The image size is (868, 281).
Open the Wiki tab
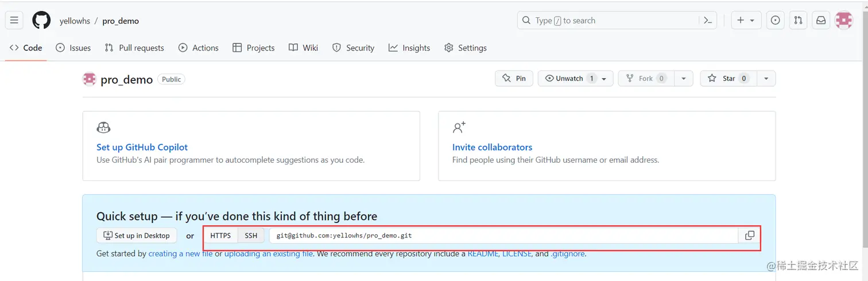pyautogui.click(x=303, y=48)
